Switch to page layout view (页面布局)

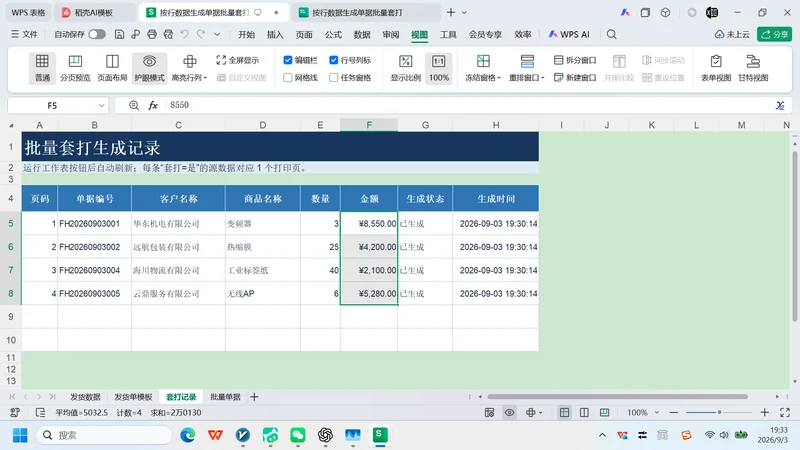pyautogui.click(x=112, y=68)
